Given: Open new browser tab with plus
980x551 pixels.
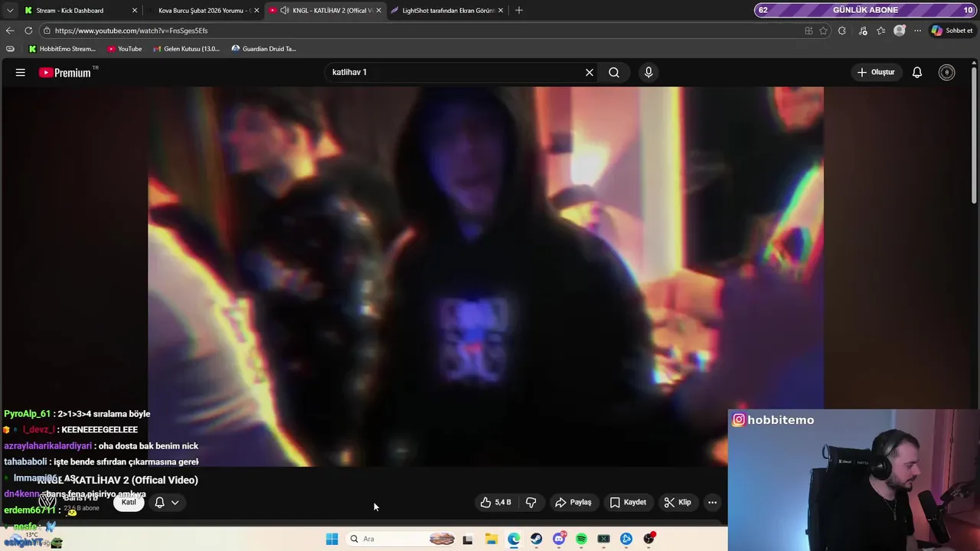Looking at the screenshot, I should tap(519, 10).
